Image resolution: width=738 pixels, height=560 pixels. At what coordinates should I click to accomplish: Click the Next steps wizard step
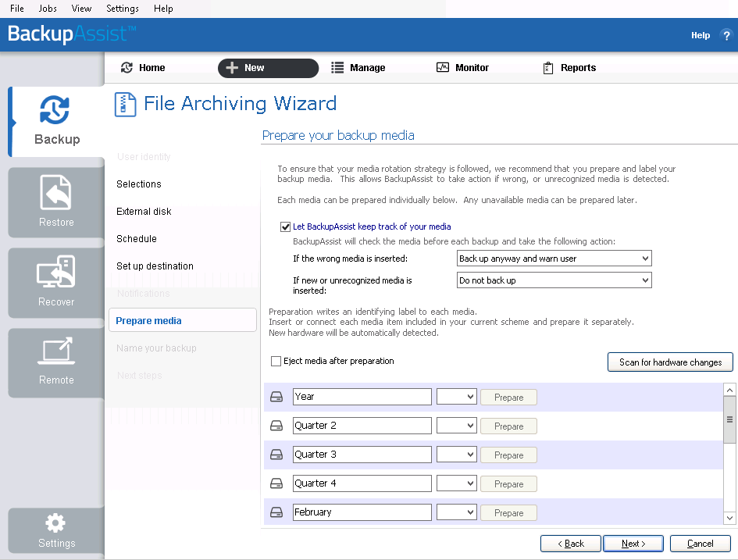click(x=139, y=376)
